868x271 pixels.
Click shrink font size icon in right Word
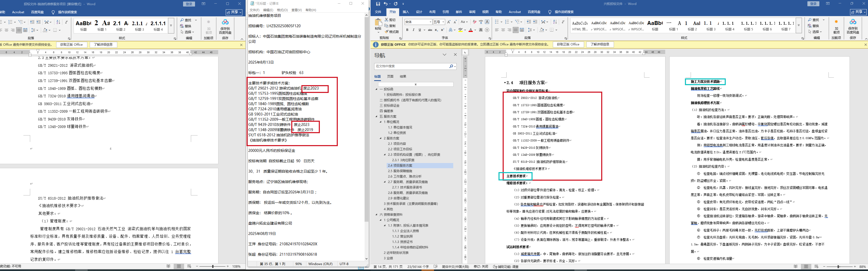[x=455, y=22]
